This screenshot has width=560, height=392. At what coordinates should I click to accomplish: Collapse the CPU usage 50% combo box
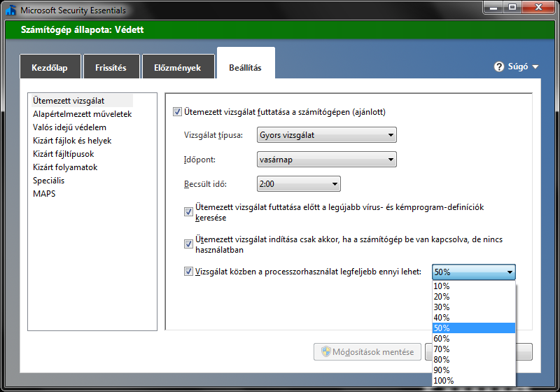tap(474, 272)
